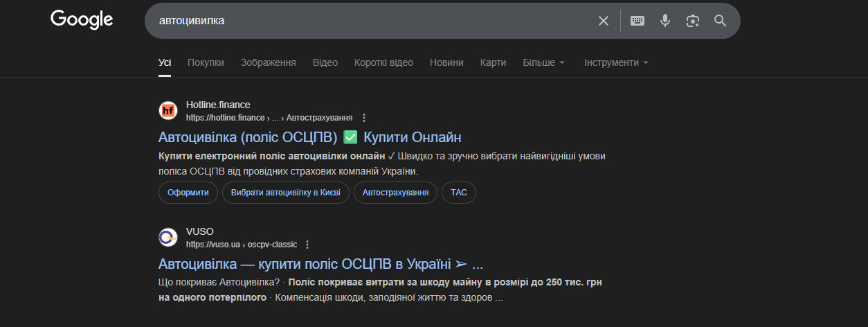The height and width of the screenshot is (327, 868).
Task: Select the Усі tab
Action: (165, 62)
